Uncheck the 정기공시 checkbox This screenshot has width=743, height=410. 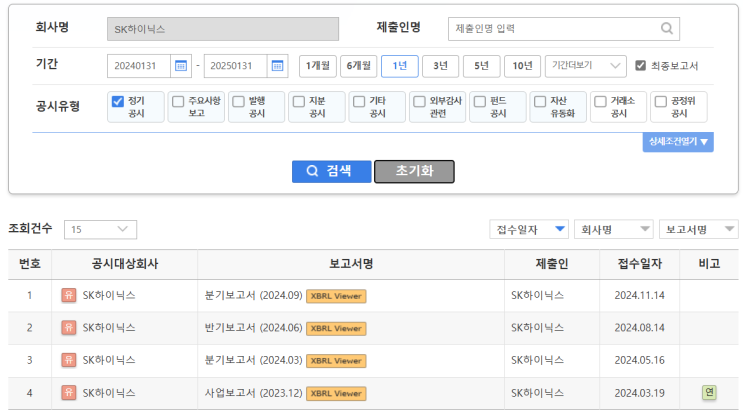pyautogui.click(x=118, y=101)
